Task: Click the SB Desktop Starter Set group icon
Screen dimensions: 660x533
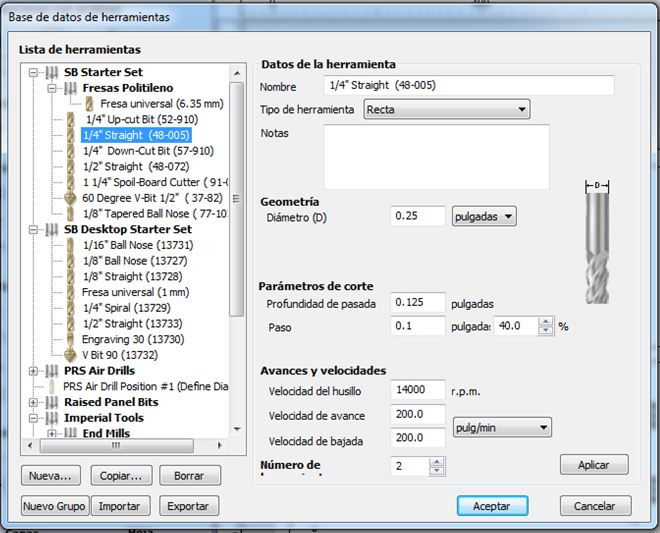Action: point(52,229)
